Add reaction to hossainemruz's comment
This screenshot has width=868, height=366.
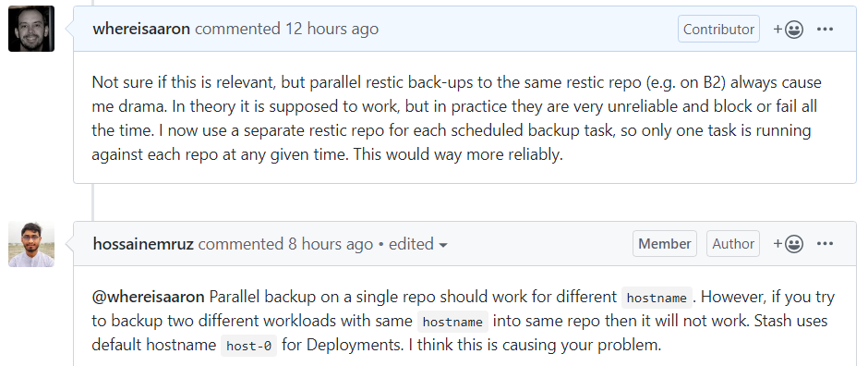click(x=789, y=244)
